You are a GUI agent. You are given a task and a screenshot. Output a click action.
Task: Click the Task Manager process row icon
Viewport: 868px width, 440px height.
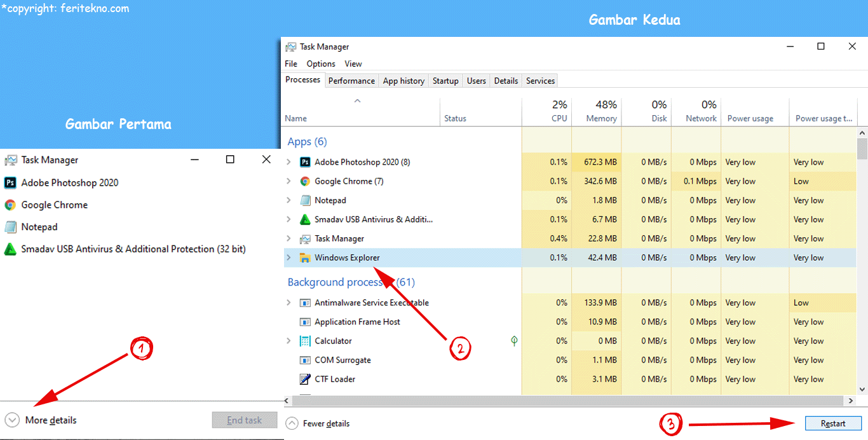305,238
